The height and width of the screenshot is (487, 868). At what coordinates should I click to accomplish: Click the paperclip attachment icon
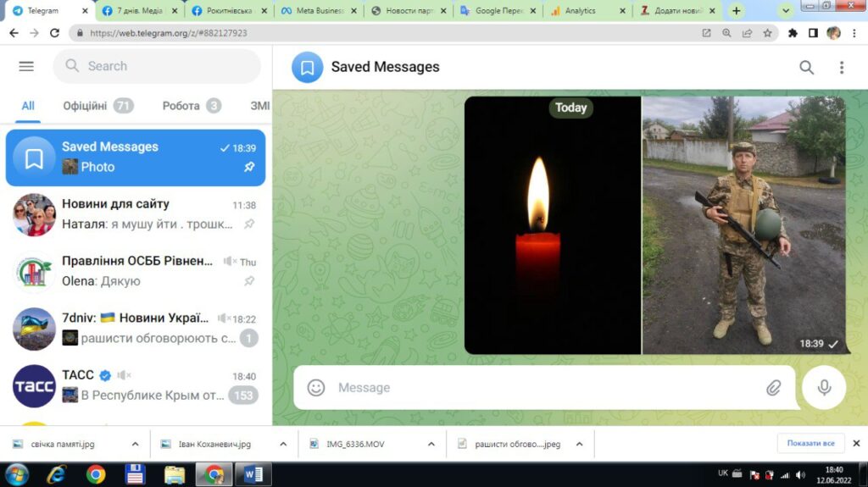(773, 387)
